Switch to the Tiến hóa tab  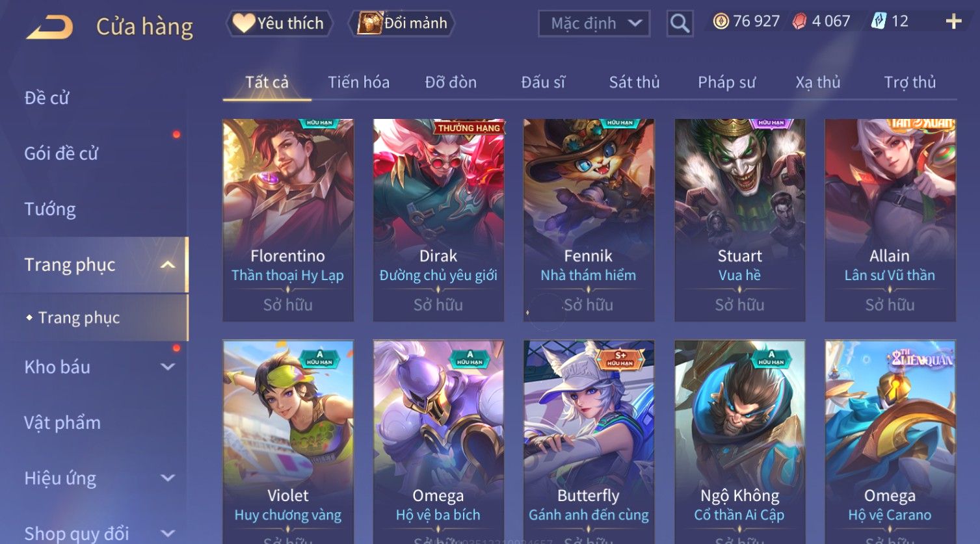pos(358,82)
